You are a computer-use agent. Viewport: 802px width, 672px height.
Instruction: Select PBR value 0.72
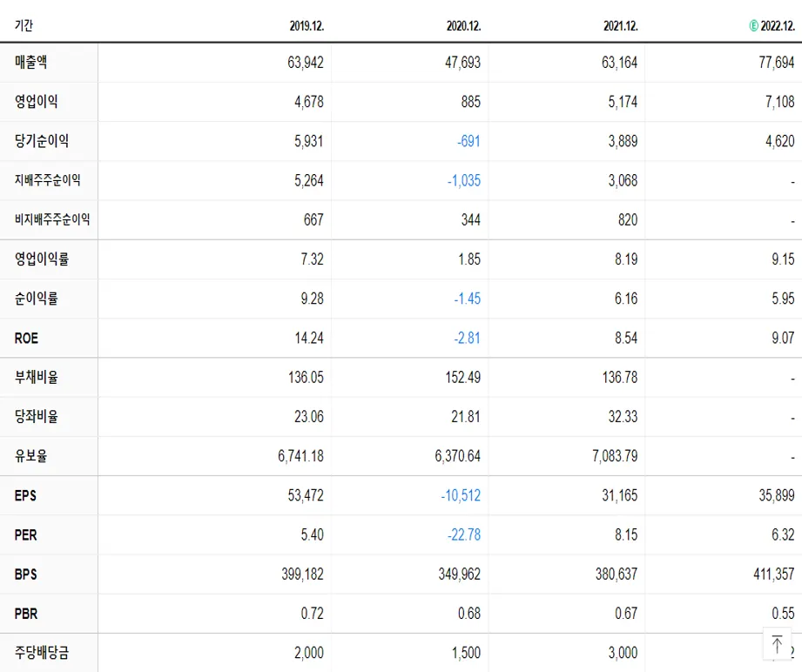312,614
